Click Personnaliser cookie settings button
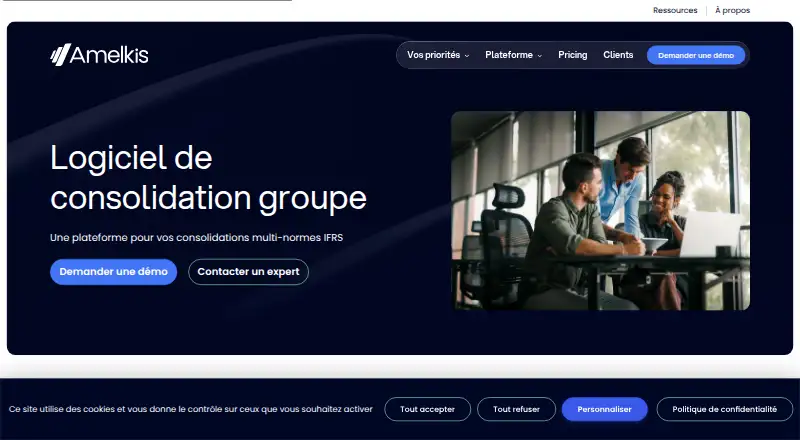 tap(605, 409)
